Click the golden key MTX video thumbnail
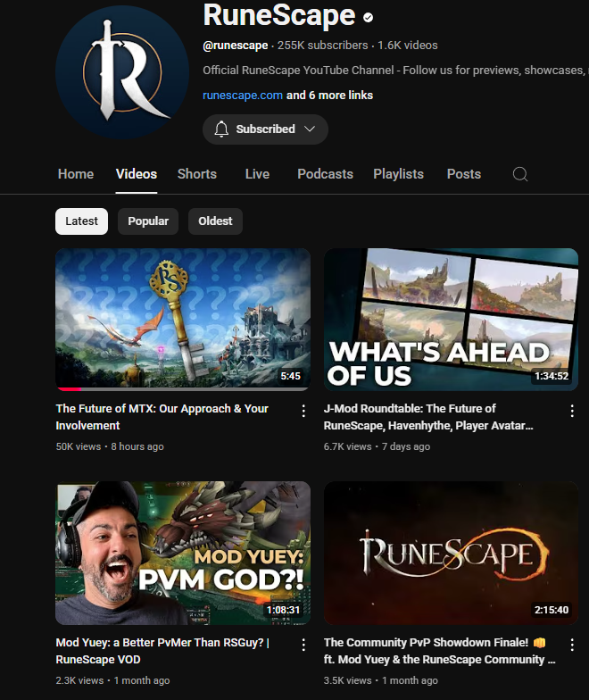Viewport: 589px width, 700px height. pos(183,320)
